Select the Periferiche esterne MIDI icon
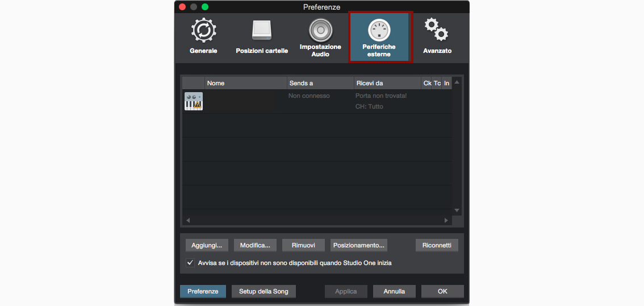The image size is (644, 306). [x=379, y=30]
